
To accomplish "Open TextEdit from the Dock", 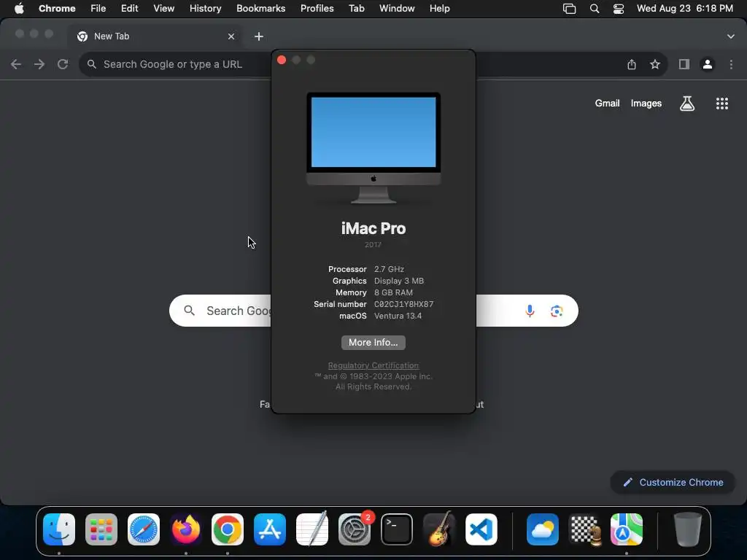I will tap(312, 529).
